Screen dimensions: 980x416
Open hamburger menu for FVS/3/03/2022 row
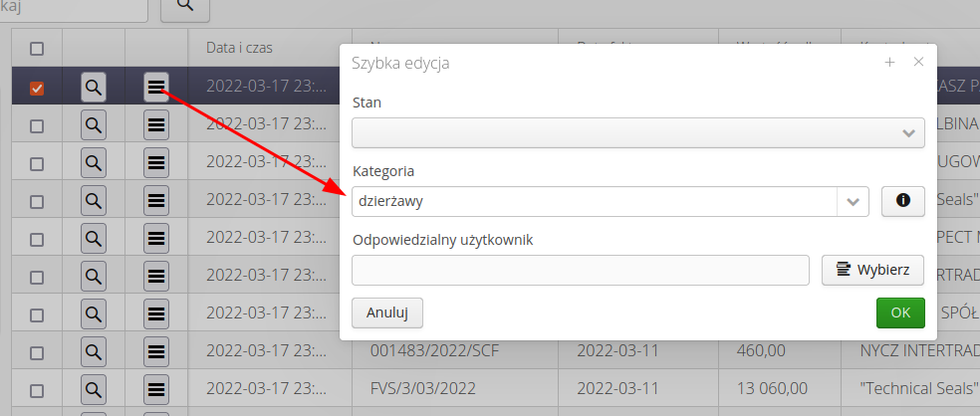click(x=156, y=388)
